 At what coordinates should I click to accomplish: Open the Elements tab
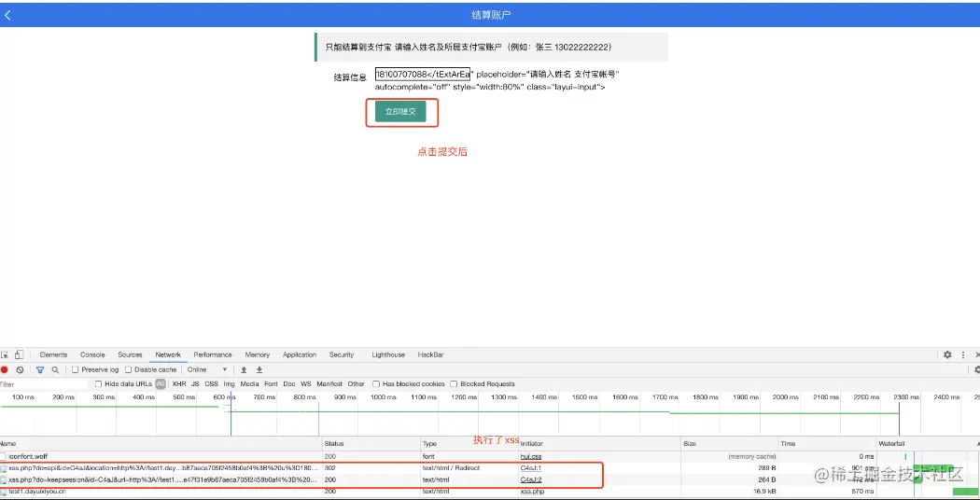(53, 354)
